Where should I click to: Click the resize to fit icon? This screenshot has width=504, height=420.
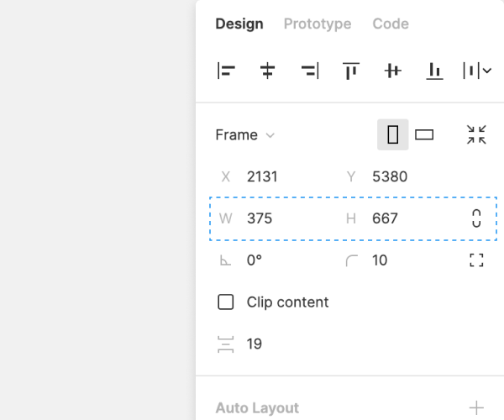click(x=476, y=134)
